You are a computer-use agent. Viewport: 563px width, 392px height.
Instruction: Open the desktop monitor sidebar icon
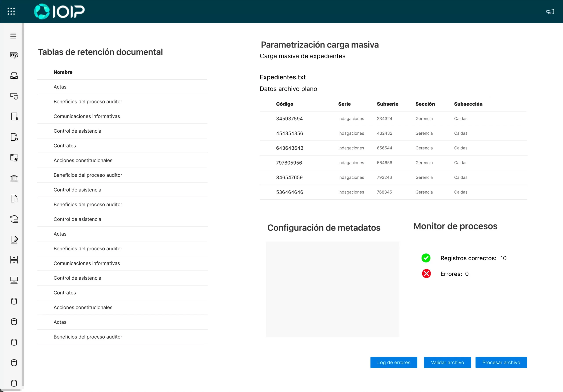pos(14,280)
